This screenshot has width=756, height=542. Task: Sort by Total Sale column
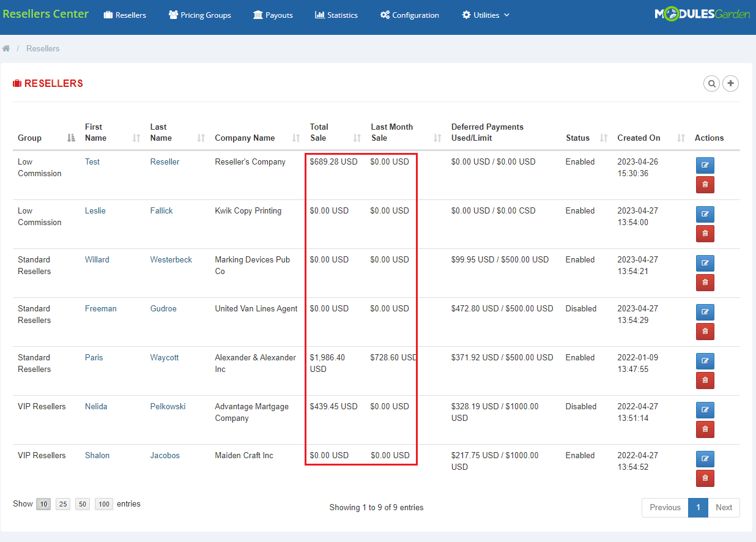[335, 132]
